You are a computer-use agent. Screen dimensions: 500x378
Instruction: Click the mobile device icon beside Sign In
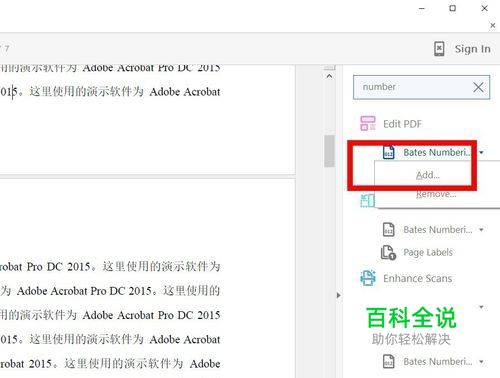click(x=439, y=49)
